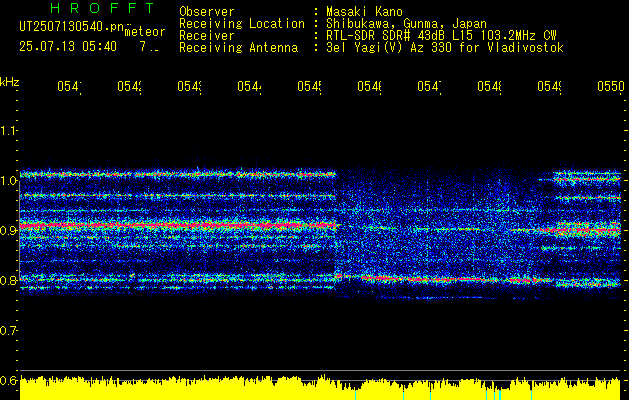Click the 0547 time marker
629x400 pixels.
pos(429,86)
